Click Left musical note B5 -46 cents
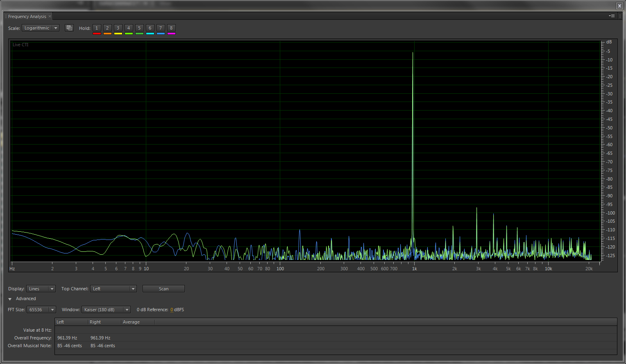 pos(70,346)
